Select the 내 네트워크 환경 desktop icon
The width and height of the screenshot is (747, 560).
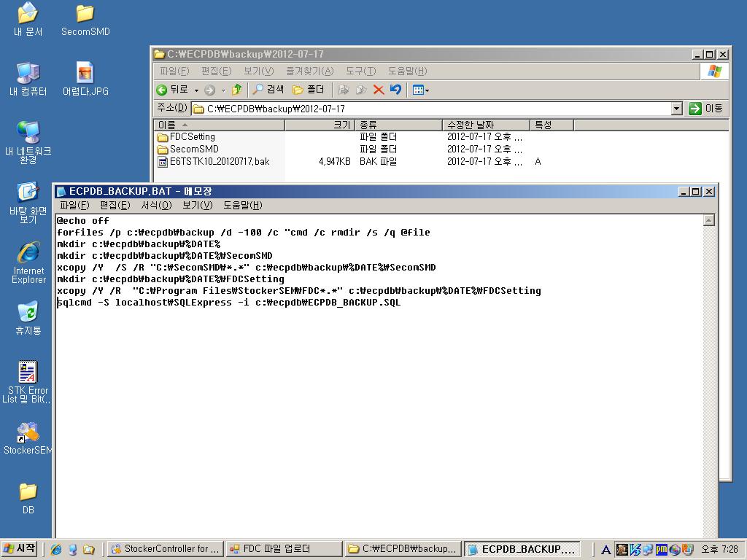click(x=28, y=142)
